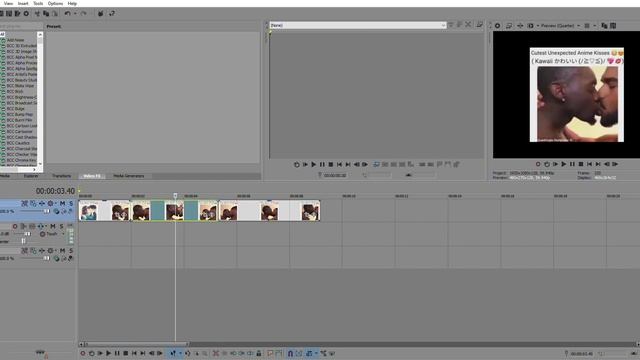This screenshot has height=360, width=640.
Task: Solo the bottom video track
Action: (71, 251)
